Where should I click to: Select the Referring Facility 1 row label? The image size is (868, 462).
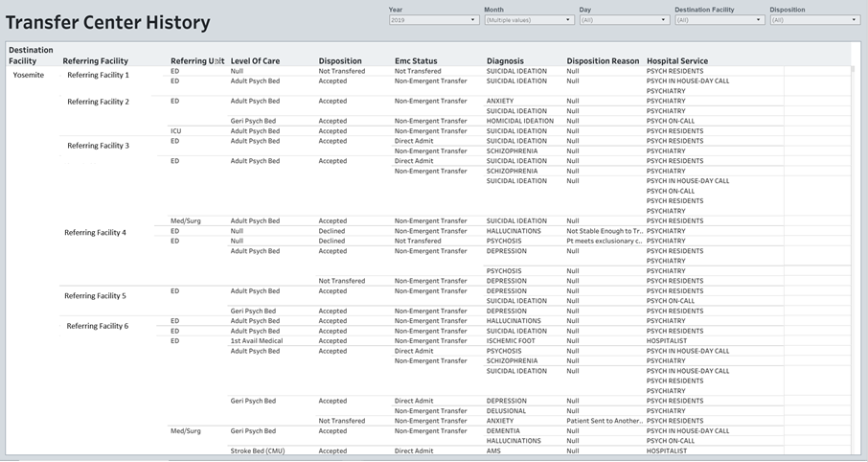pos(98,75)
